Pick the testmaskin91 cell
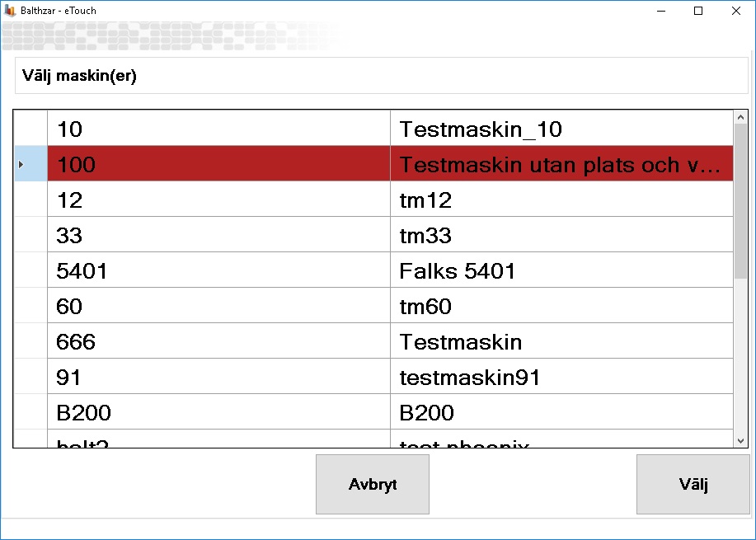The height and width of the screenshot is (540, 756). tap(561, 378)
